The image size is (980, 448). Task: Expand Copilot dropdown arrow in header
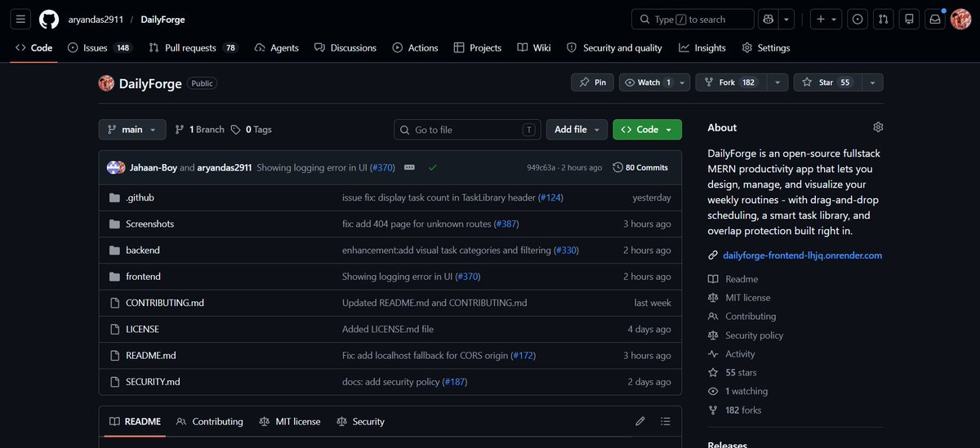(786, 20)
